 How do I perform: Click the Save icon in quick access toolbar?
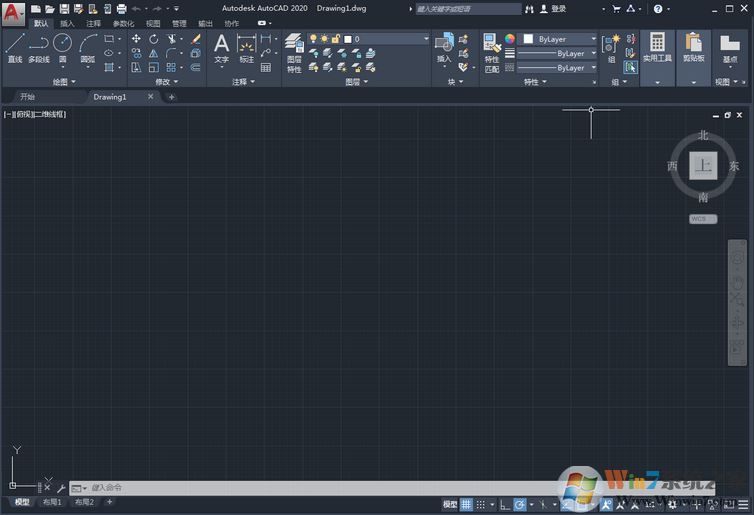[64, 9]
